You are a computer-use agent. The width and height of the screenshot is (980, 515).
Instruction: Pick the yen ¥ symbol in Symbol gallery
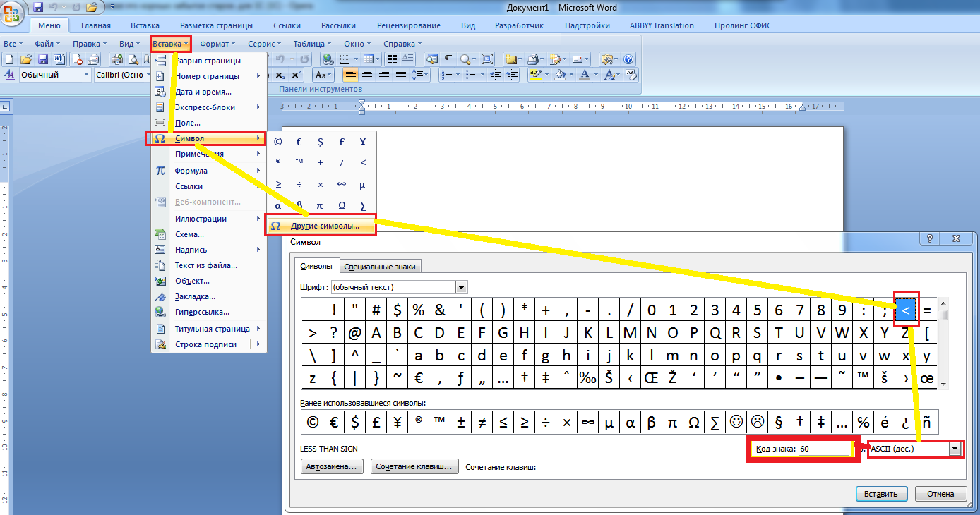pos(363,141)
